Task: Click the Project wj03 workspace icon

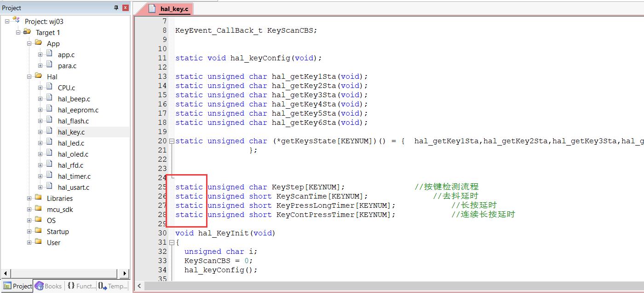Action: [17, 20]
